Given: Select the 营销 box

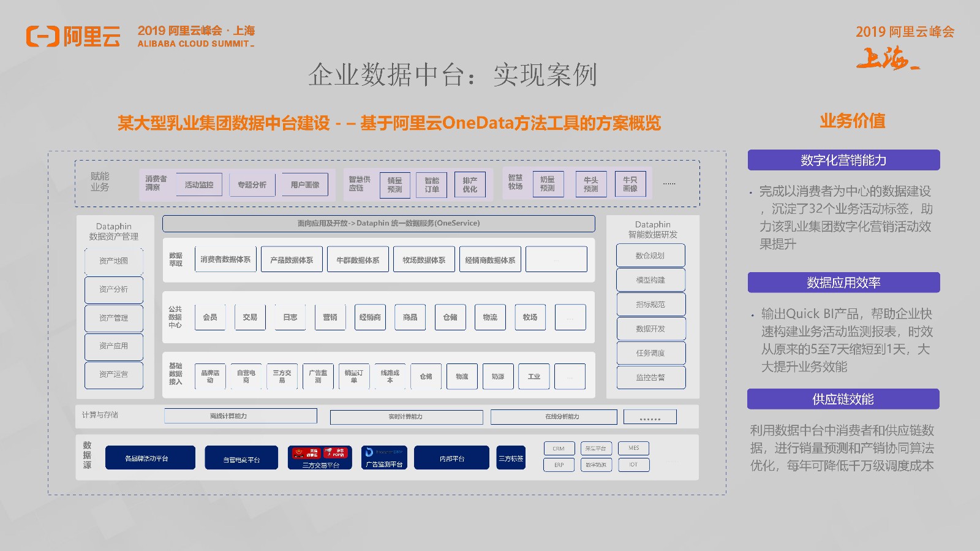Looking at the screenshot, I should point(330,317).
